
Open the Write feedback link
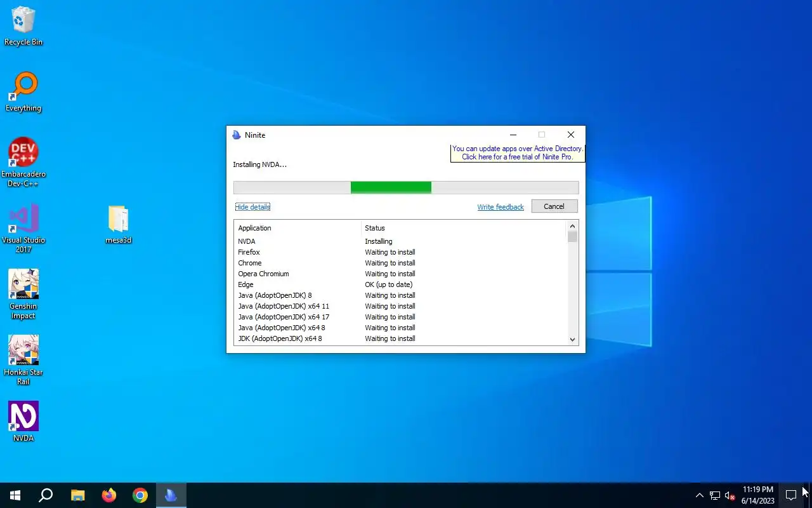tap(501, 207)
